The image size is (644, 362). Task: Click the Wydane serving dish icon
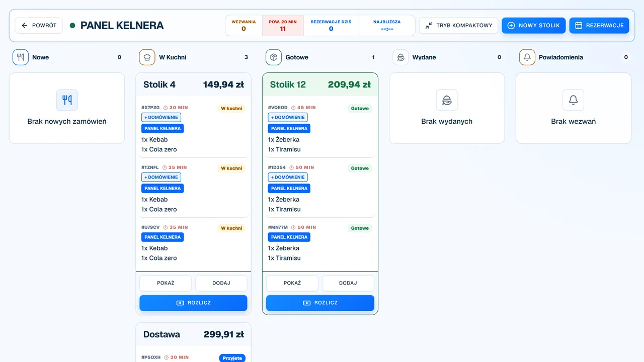pyautogui.click(x=400, y=57)
